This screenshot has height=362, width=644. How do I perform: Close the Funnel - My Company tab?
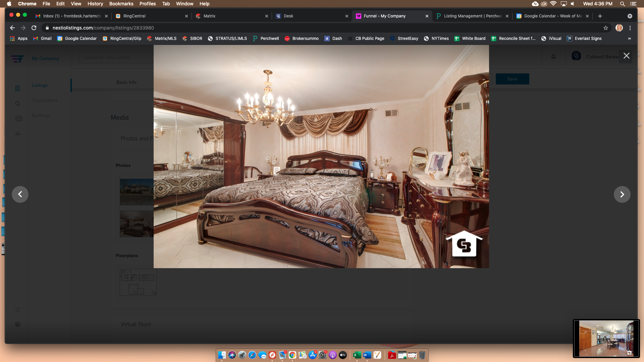pyautogui.click(x=427, y=16)
